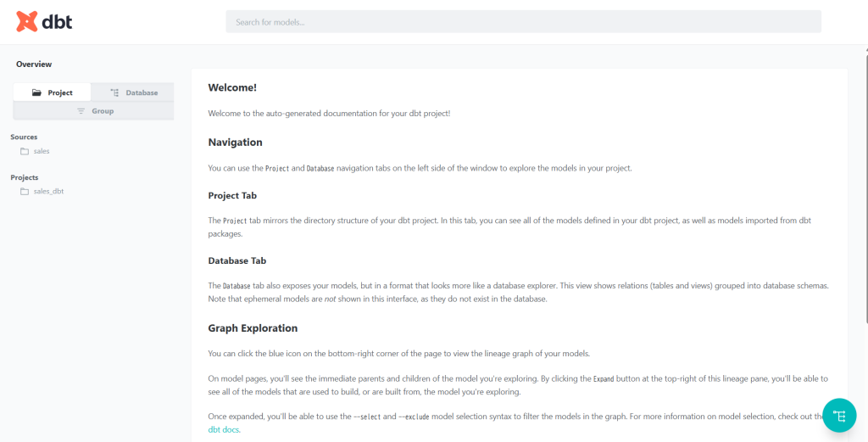The width and height of the screenshot is (868, 442).
Task: Switch to the Group tab
Action: (x=93, y=111)
